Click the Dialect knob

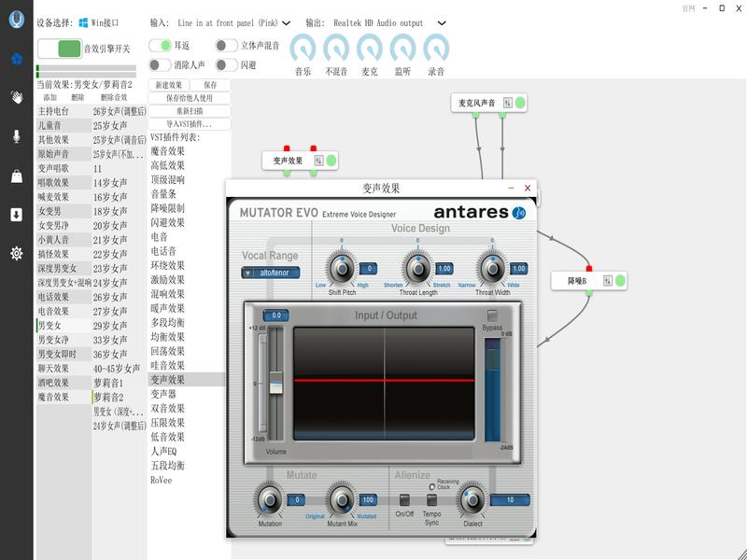(472, 500)
